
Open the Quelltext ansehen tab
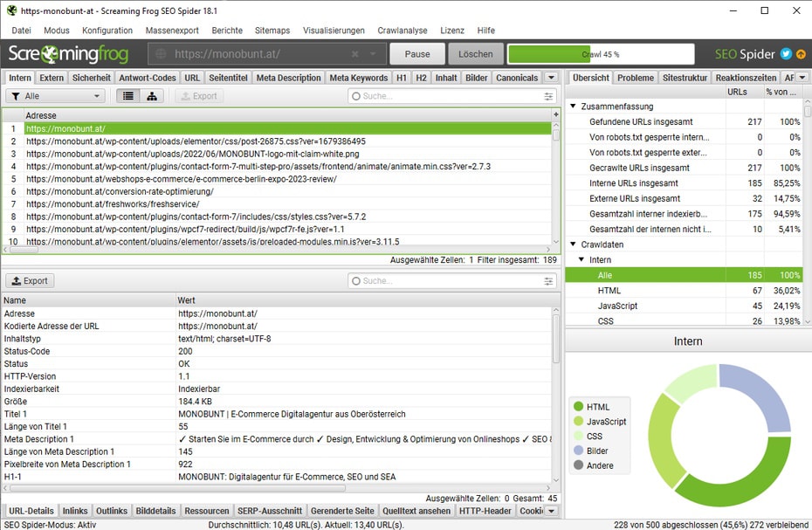click(416, 511)
